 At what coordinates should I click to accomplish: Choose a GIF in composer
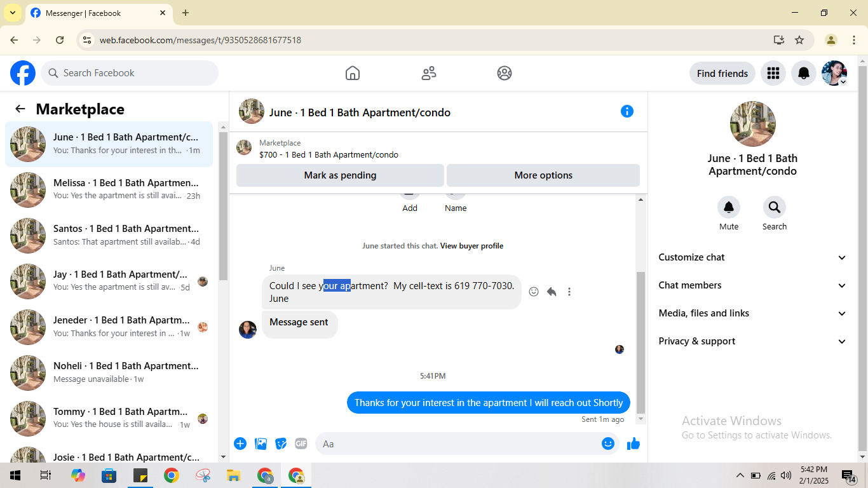point(301,444)
